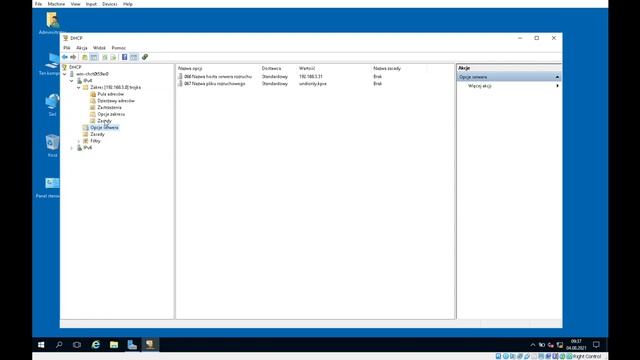Select the DHCP root node in tree

point(75,67)
